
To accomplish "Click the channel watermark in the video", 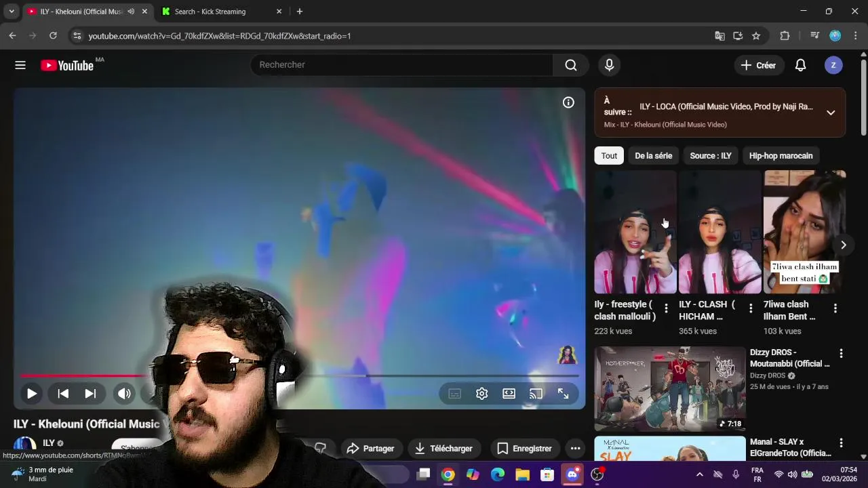I will tap(567, 354).
